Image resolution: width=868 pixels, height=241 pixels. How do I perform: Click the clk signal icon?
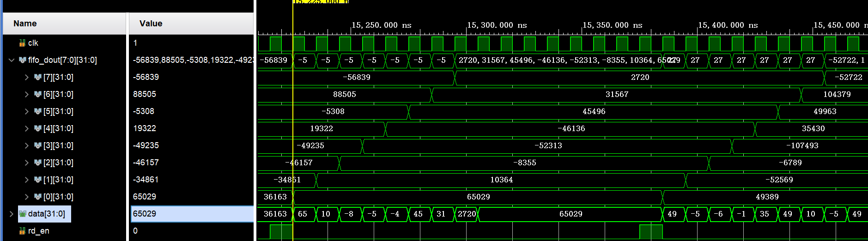[x=22, y=43]
